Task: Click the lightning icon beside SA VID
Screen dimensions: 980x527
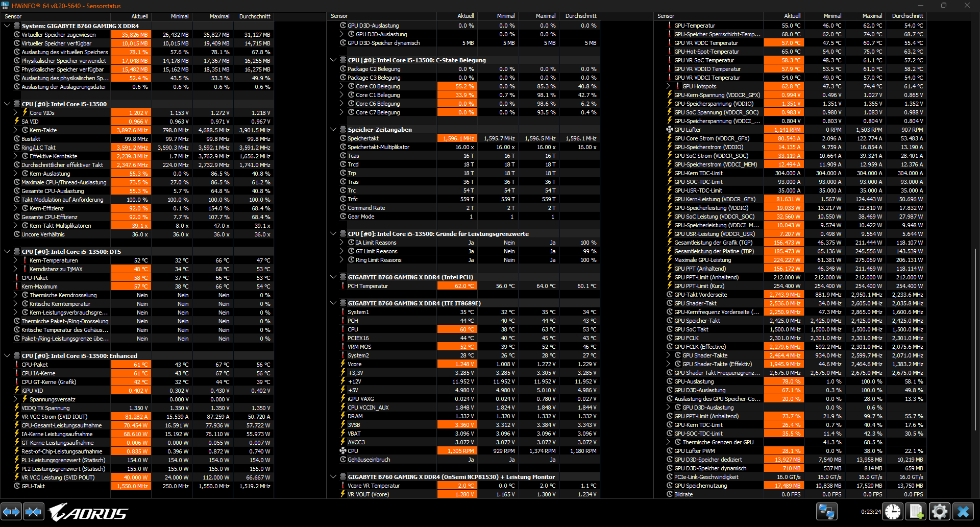Action: tap(17, 122)
